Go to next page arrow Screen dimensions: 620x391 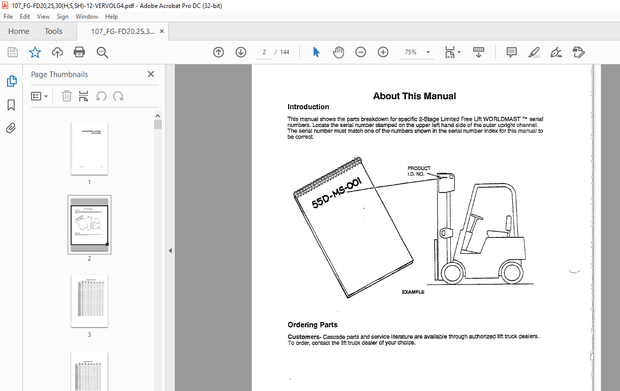pos(241,52)
